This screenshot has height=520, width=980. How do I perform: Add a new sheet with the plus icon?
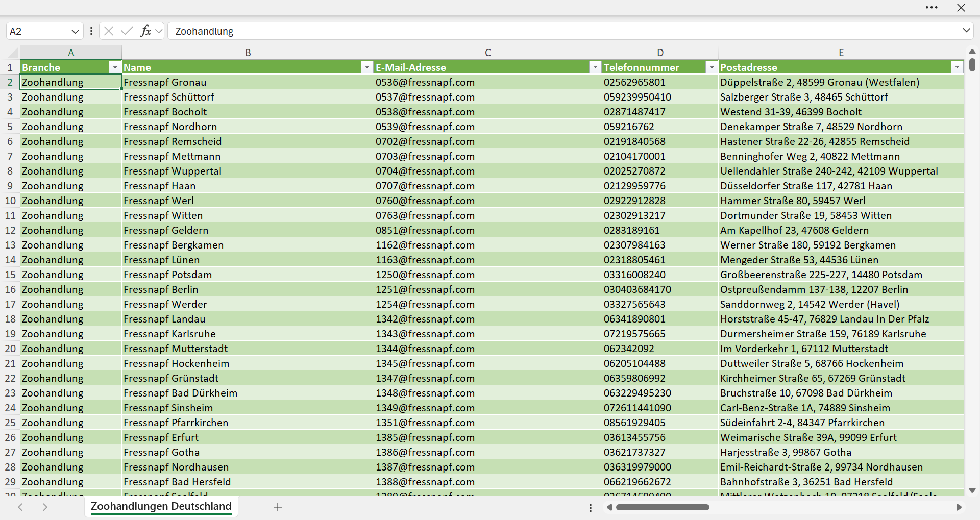[x=278, y=507]
